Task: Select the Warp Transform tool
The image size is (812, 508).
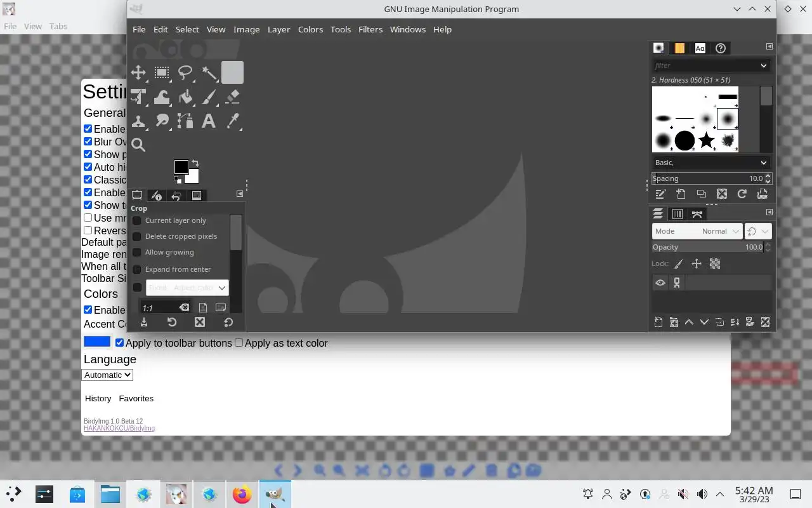Action: click(x=162, y=97)
